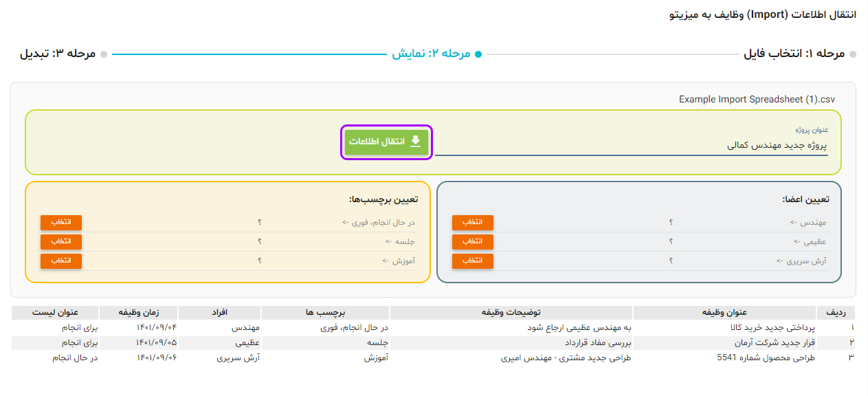Click the انتقال اطلاعات import button
This screenshot has height=396, width=868.
point(386,142)
